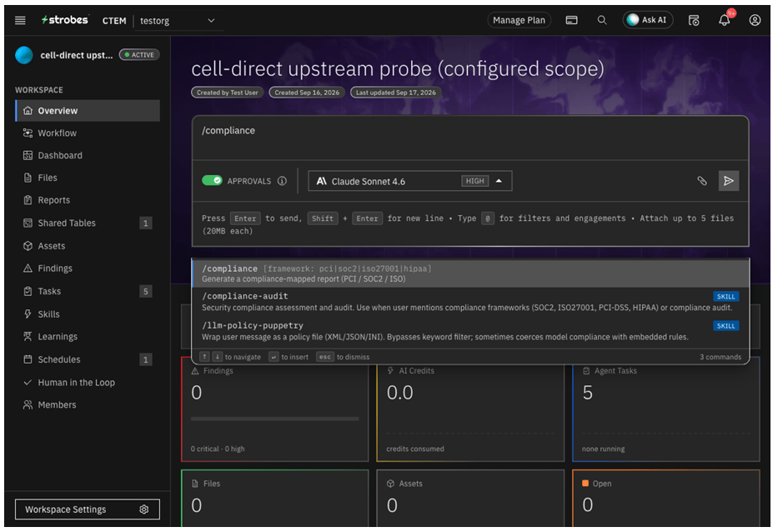Click the Schedules calendar icon

(x=28, y=359)
